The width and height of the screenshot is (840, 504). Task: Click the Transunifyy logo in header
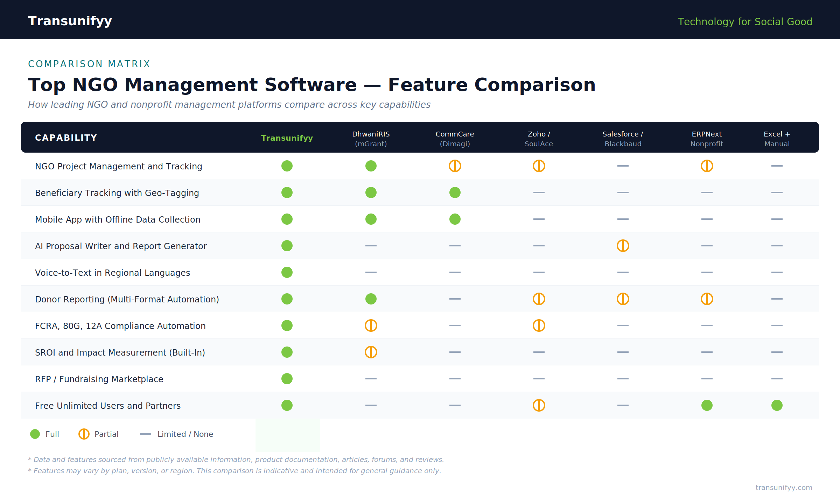[x=70, y=21]
